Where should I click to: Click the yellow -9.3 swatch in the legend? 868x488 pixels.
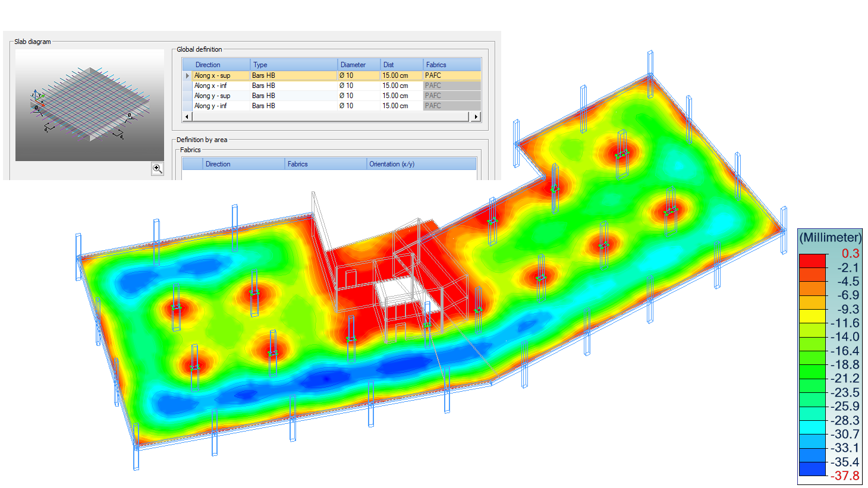pos(813,316)
